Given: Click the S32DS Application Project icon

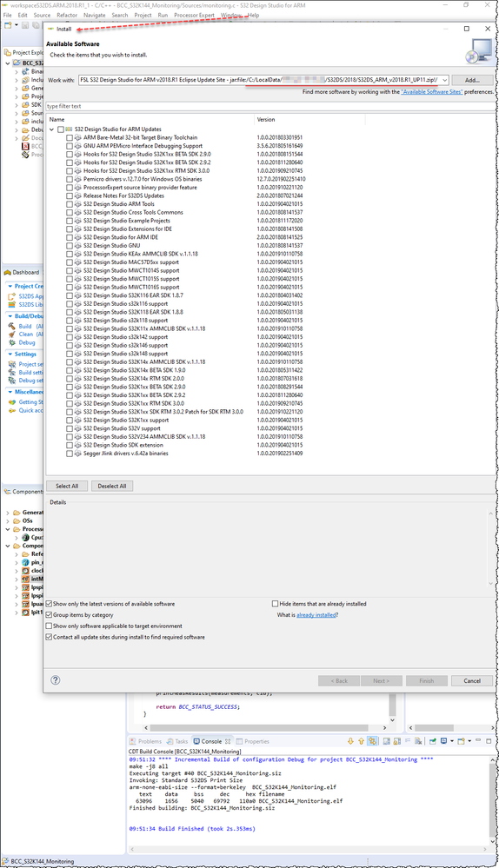Looking at the screenshot, I should point(11,296).
